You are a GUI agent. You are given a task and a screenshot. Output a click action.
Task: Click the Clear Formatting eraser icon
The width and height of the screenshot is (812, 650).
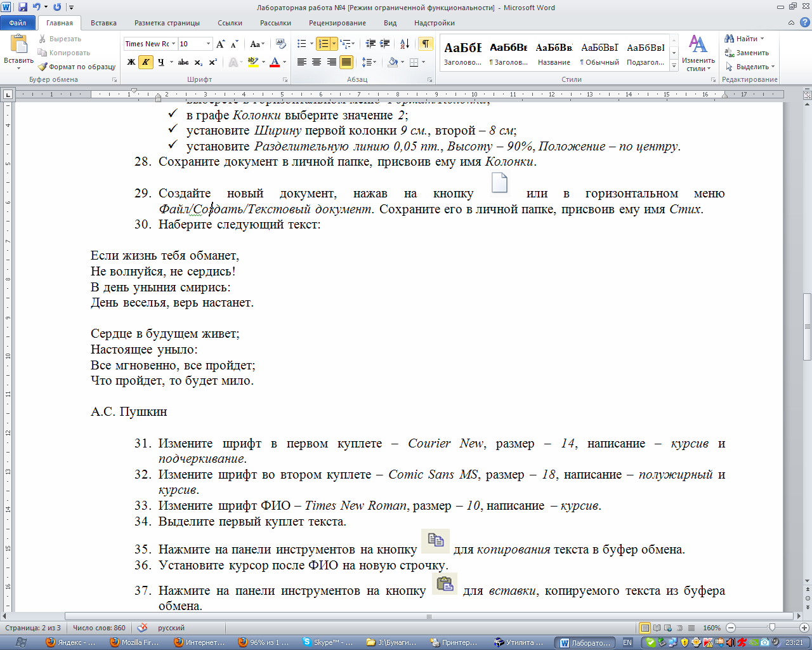[x=281, y=44]
